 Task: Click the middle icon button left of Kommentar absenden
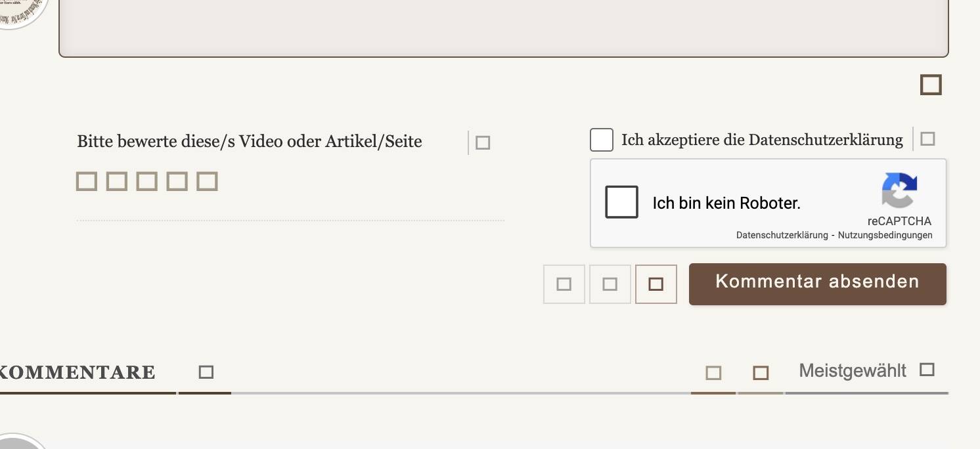(610, 284)
